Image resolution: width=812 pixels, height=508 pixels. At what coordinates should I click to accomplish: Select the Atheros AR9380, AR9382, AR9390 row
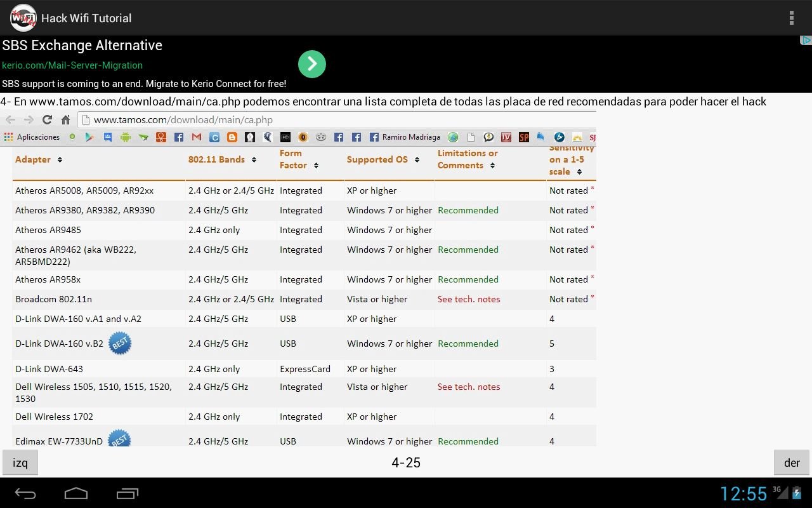pos(304,210)
